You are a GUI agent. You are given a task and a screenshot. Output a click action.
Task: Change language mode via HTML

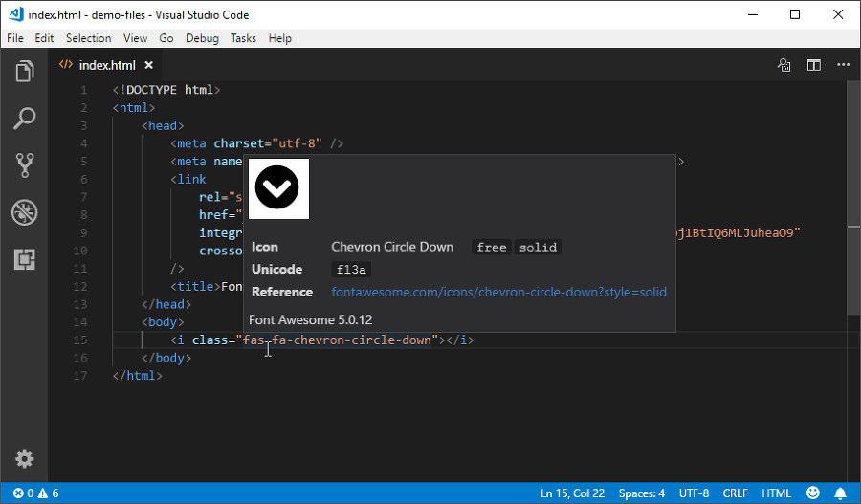tap(775, 493)
